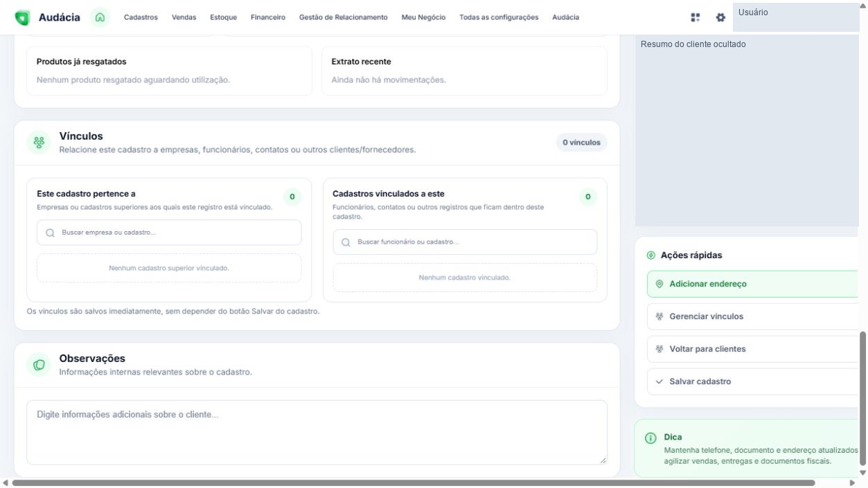
Task: Open Gestão de Relacionamento menu
Action: tap(344, 17)
